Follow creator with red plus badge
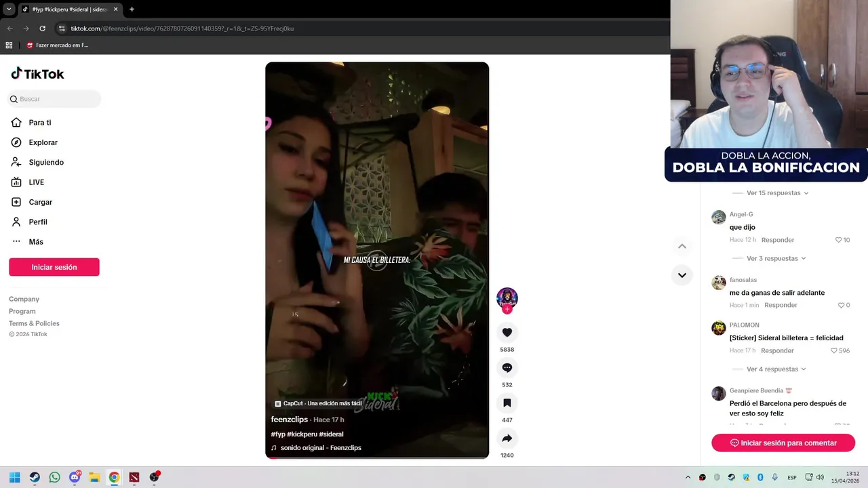 (507, 309)
